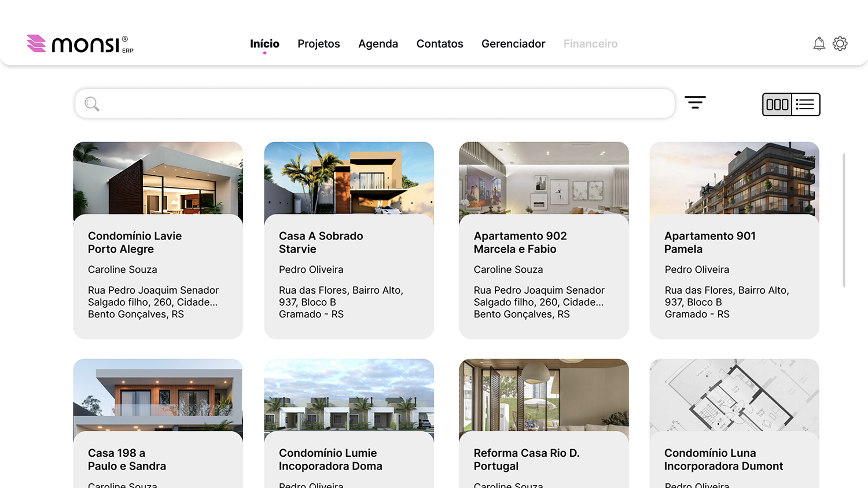Screen dimensions: 868x488
Task: Switch to grid card view
Action: (x=777, y=105)
